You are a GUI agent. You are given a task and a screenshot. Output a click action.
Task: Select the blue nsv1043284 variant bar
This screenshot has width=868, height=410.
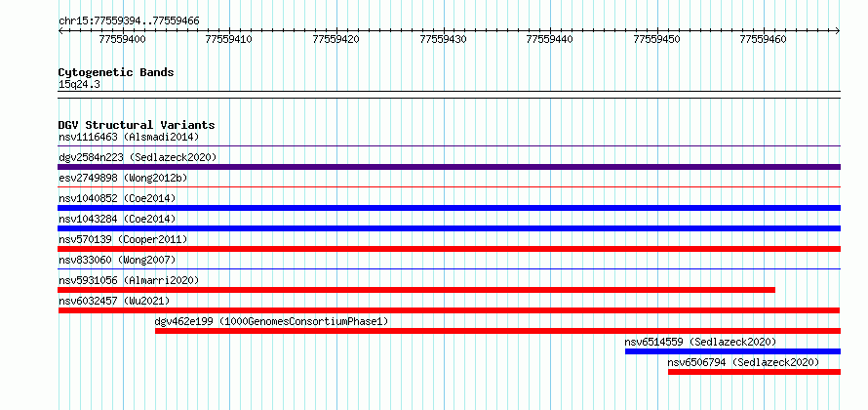(449, 228)
